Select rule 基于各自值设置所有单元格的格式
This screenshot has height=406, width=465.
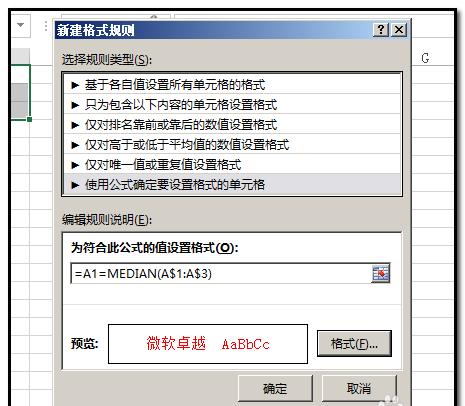[x=232, y=85]
